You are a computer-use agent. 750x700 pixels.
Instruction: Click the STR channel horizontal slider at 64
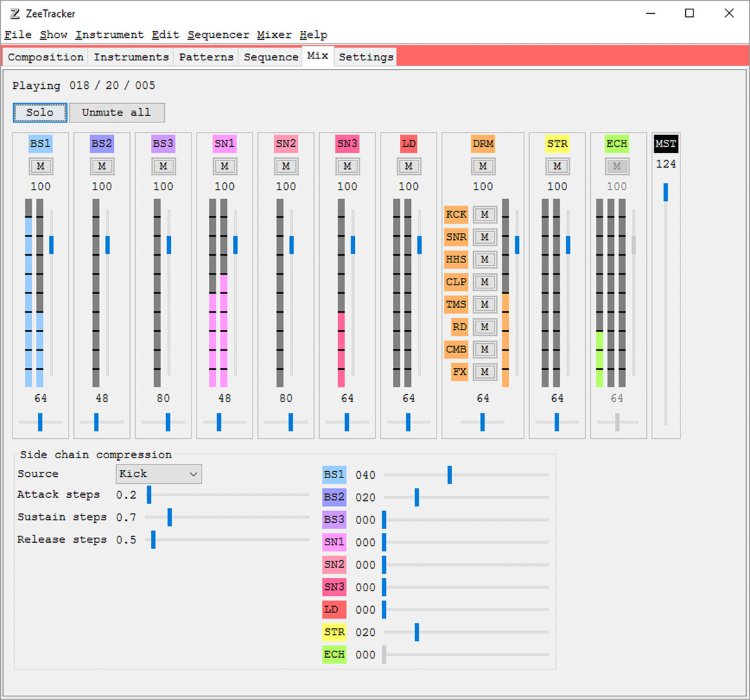[557, 422]
